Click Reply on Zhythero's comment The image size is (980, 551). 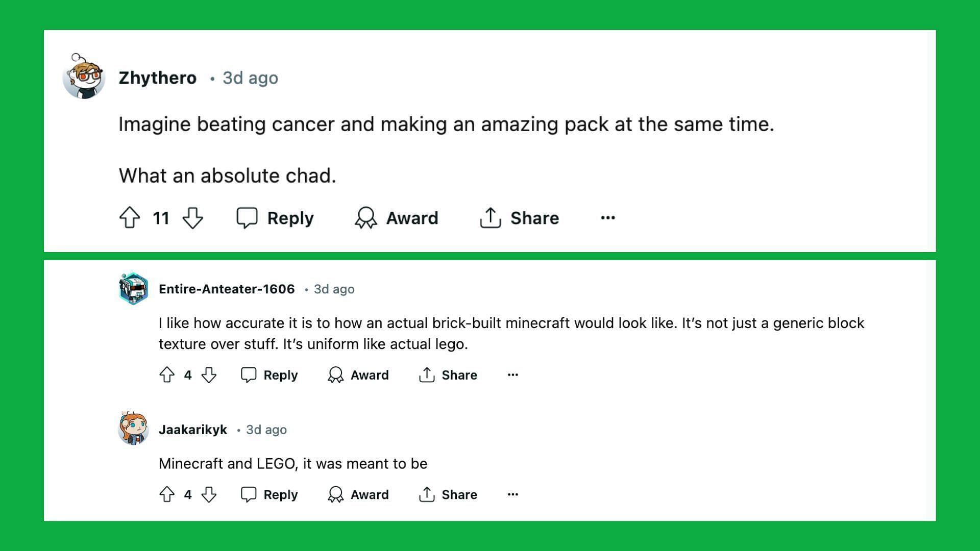(x=277, y=218)
